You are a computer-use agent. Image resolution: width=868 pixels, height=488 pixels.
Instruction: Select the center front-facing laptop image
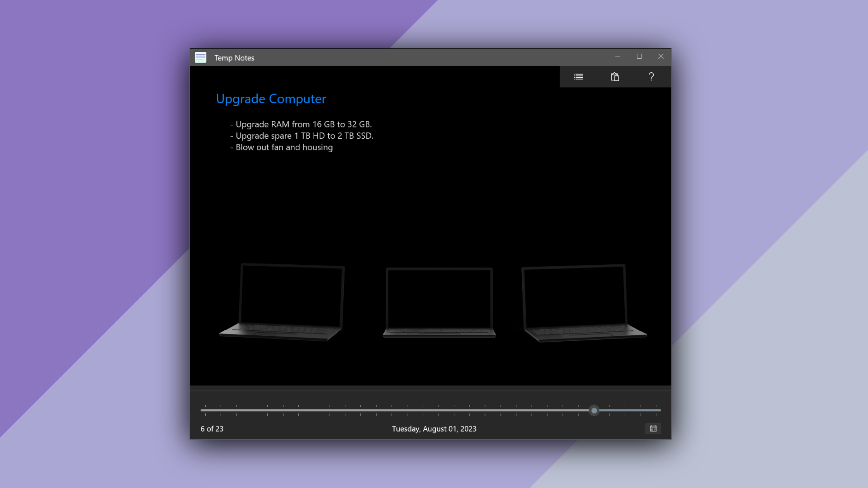(x=439, y=302)
